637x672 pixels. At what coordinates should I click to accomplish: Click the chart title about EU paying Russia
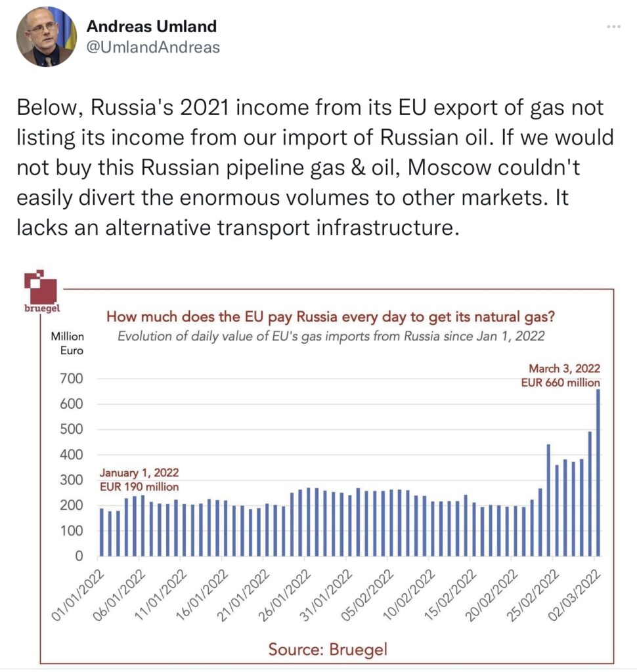pyautogui.click(x=331, y=317)
